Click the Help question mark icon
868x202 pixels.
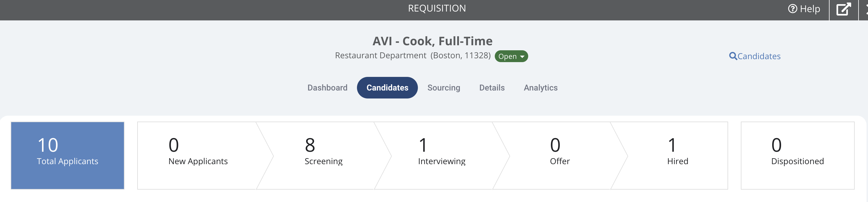(x=792, y=9)
